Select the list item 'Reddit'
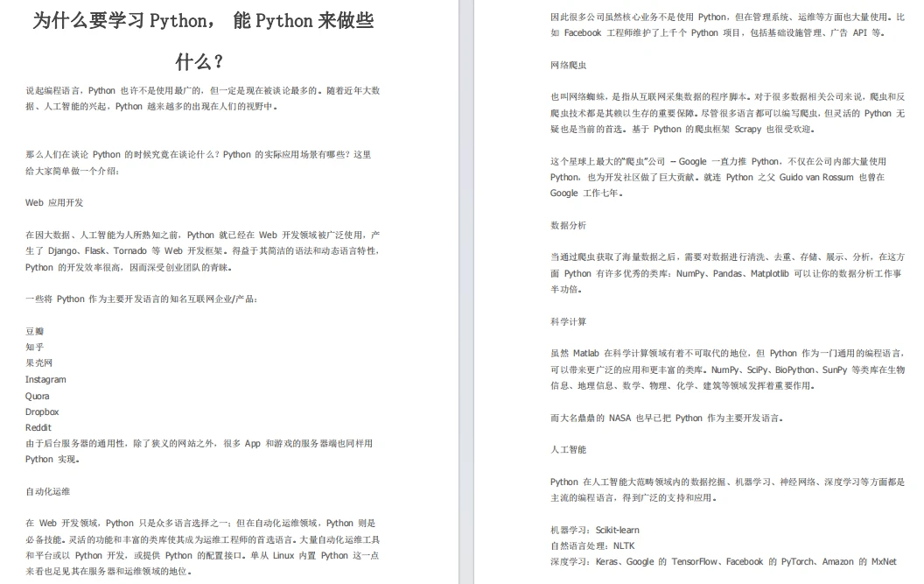The width and height of the screenshot is (924, 584). [x=38, y=427]
